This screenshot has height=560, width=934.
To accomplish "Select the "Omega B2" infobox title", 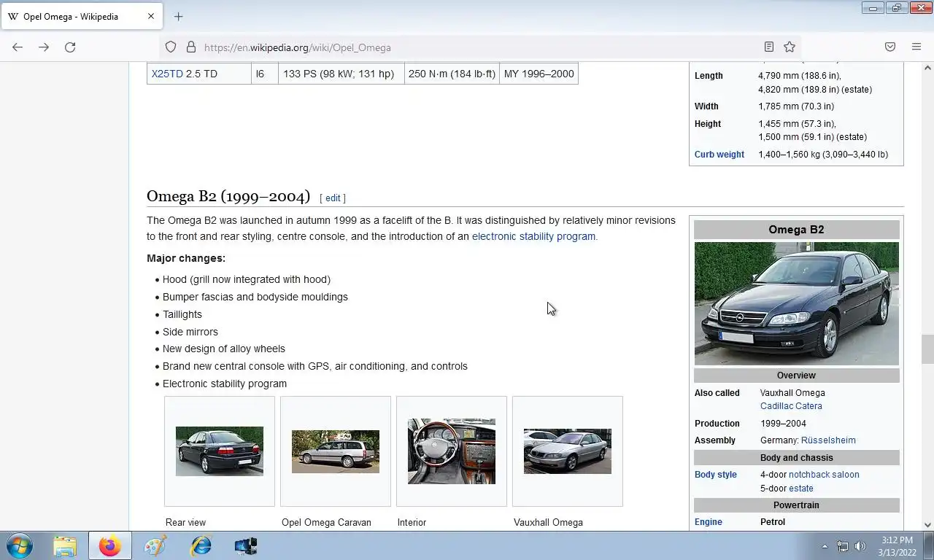I will point(796,230).
